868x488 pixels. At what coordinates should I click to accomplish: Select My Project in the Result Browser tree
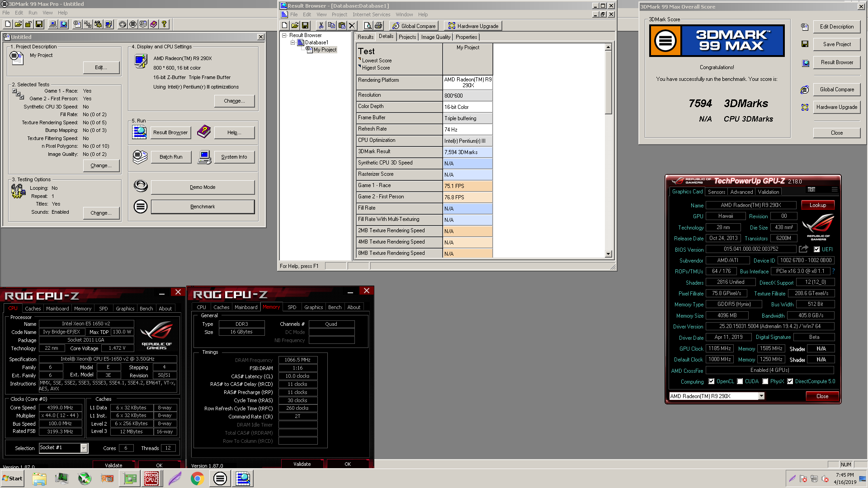coord(325,50)
